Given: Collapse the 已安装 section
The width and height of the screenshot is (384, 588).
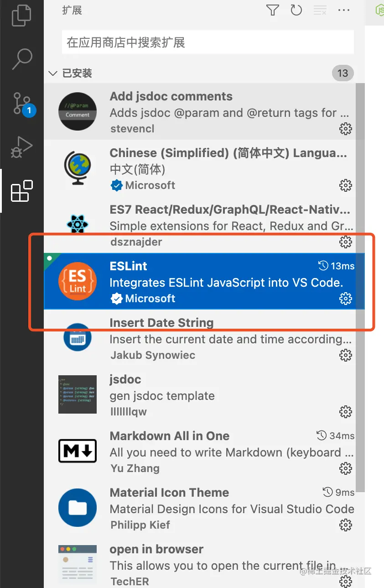Looking at the screenshot, I should pyautogui.click(x=53, y=73).
